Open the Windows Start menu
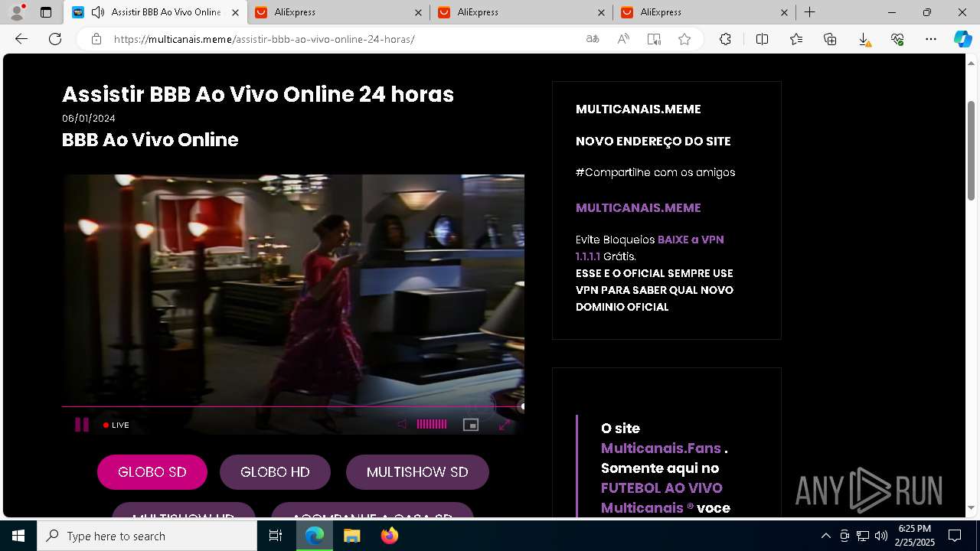The height and width of the screenshot is (551, 980). (18, 536)
